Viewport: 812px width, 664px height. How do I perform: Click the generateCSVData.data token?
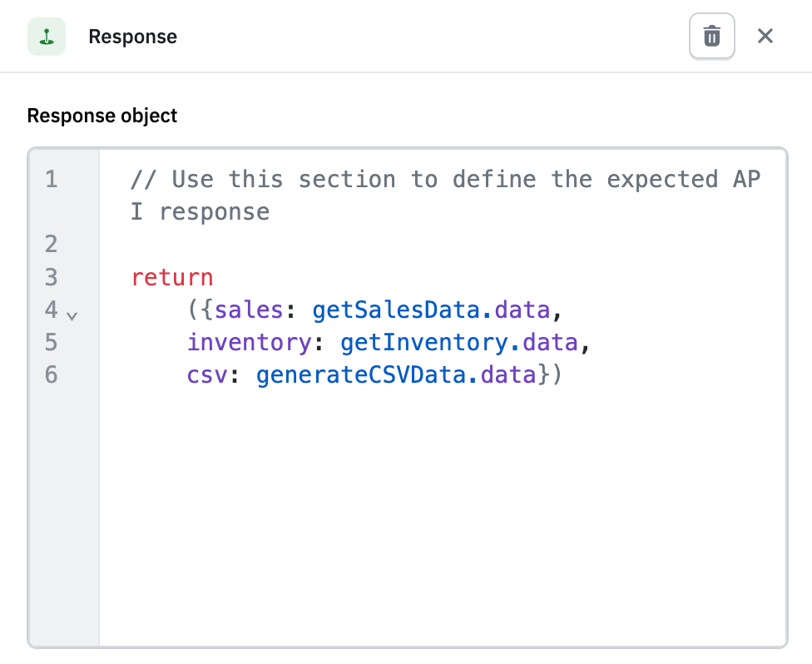coord(397,374)
